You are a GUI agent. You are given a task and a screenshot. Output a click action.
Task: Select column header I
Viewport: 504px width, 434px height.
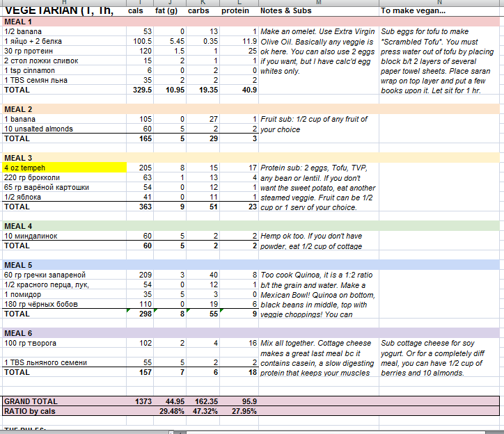tap(140, 2)
